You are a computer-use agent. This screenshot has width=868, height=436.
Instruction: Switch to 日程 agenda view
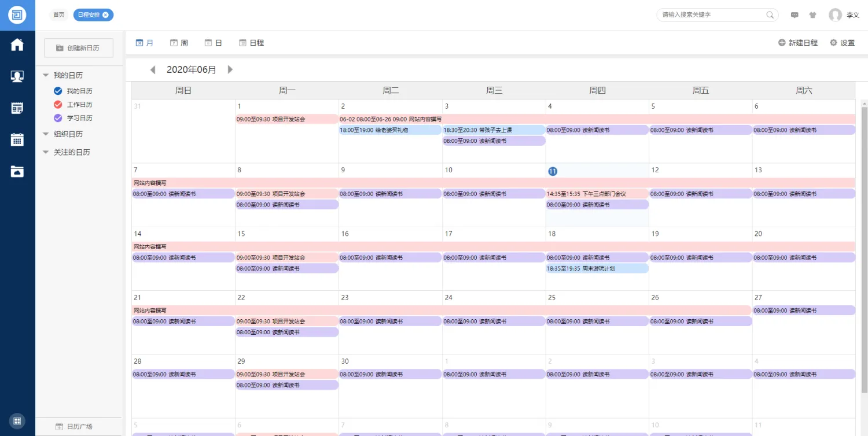251,43
